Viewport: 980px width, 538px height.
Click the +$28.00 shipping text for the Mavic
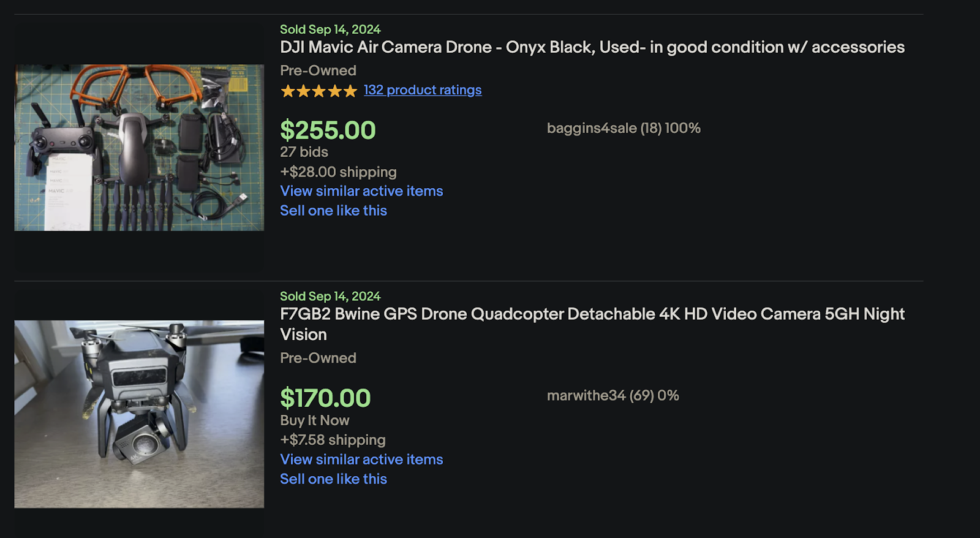pyautogui.click(x=337, y=172)
